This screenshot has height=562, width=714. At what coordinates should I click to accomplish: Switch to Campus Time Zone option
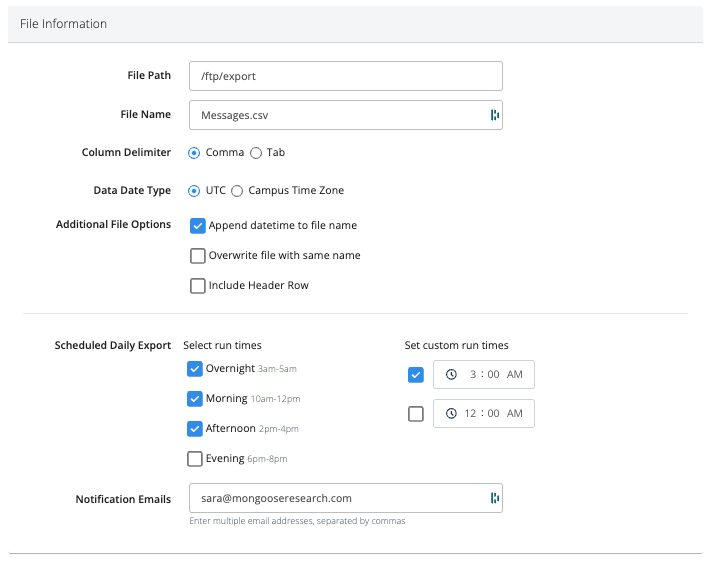click(237, 191)
